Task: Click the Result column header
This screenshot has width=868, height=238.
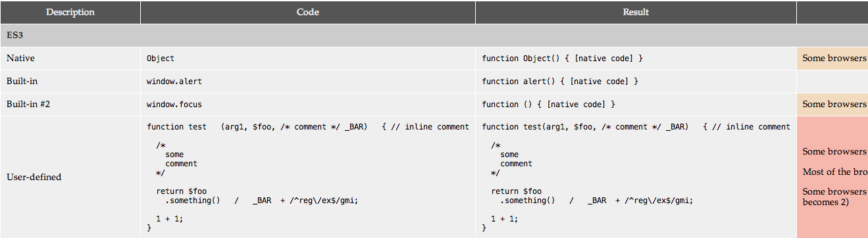Action: pos(636,12)
